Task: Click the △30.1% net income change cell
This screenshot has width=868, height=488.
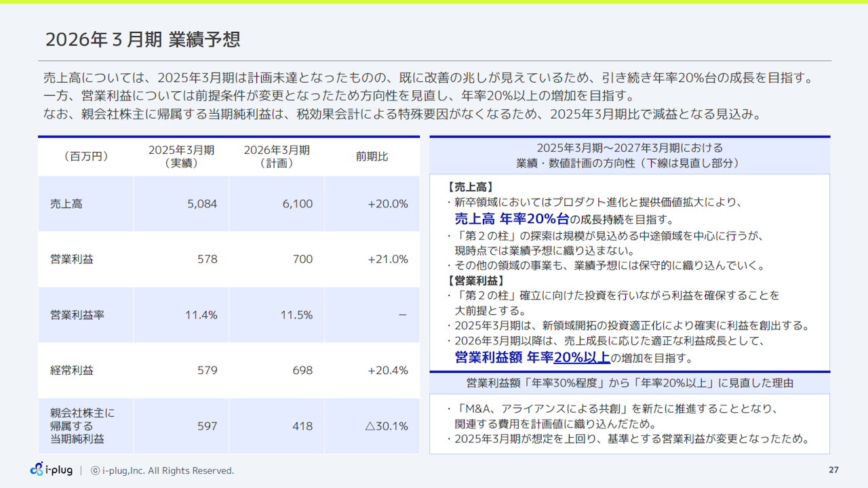Action: [x=386, y=426]
